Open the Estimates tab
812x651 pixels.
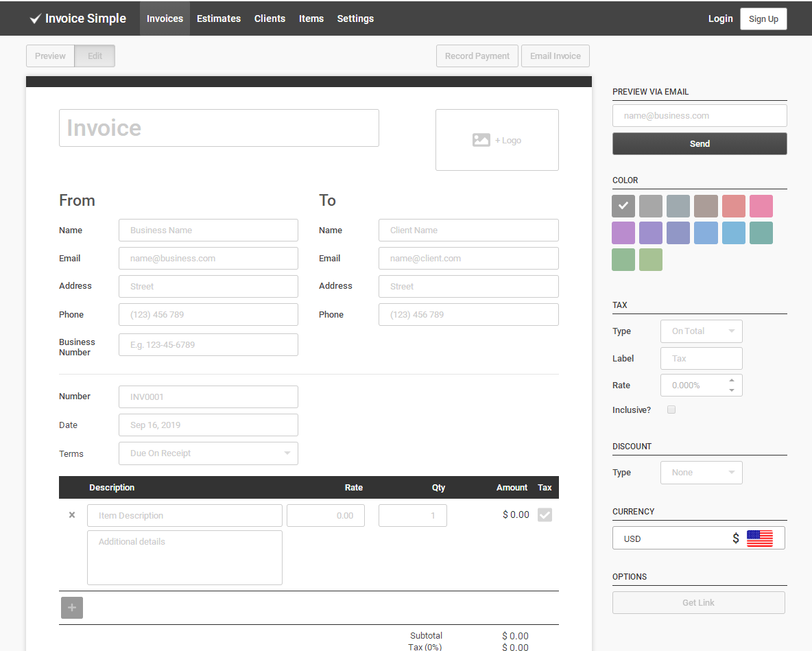click(x=219, y=19)
